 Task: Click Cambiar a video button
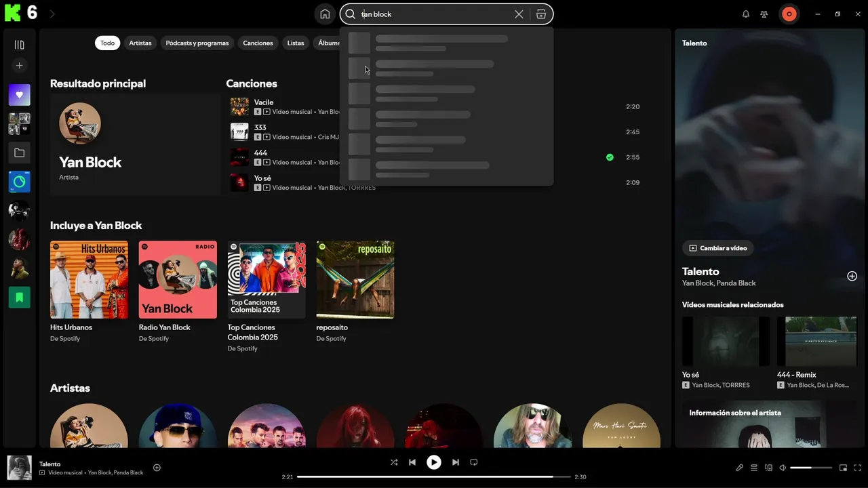tap(718, 248)
